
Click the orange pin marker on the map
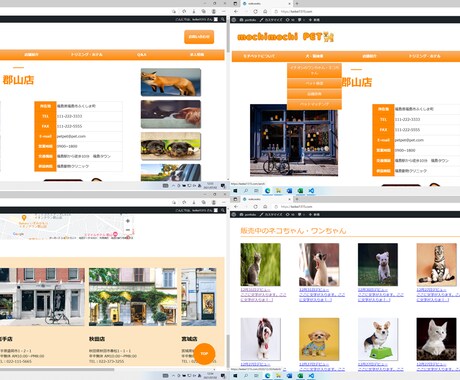click(24, 218)
